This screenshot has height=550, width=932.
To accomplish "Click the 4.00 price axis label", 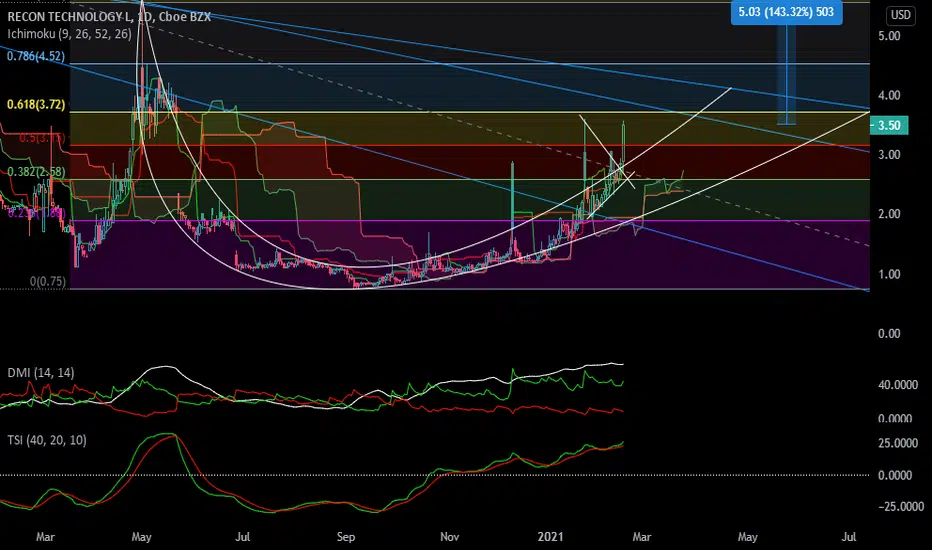I will tap(889, 95).
